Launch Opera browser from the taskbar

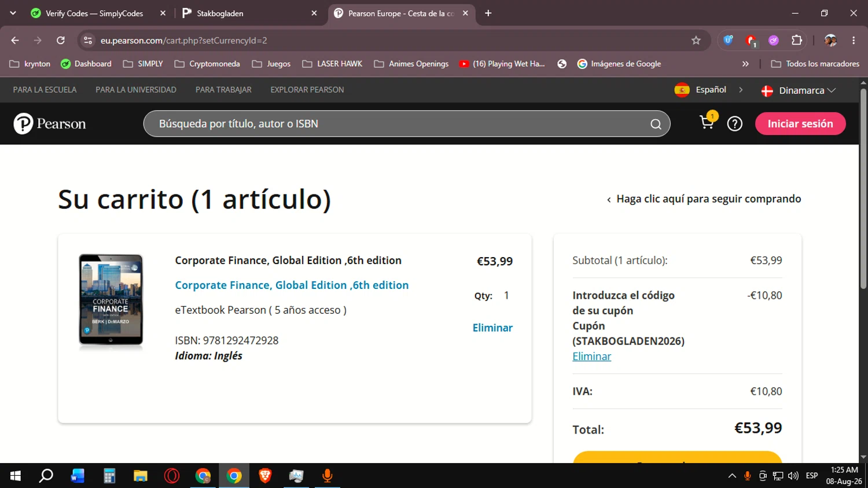coord(172,476)
